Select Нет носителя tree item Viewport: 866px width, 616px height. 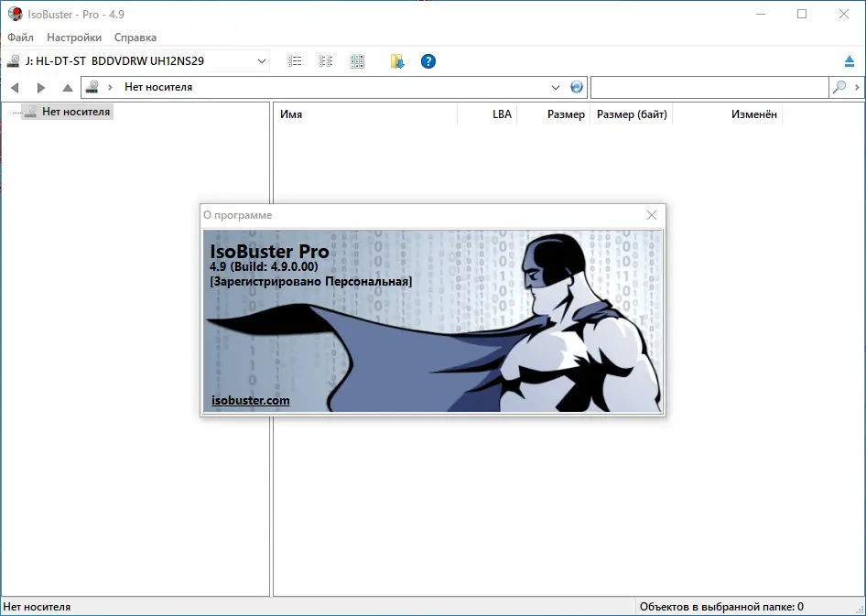[68, 112]
